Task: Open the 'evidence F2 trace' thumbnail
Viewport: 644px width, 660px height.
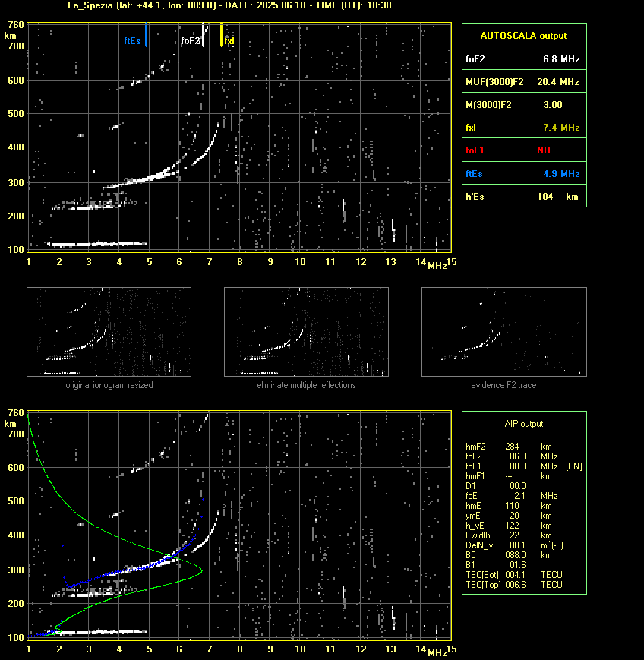Action: (x=504, y=332)
